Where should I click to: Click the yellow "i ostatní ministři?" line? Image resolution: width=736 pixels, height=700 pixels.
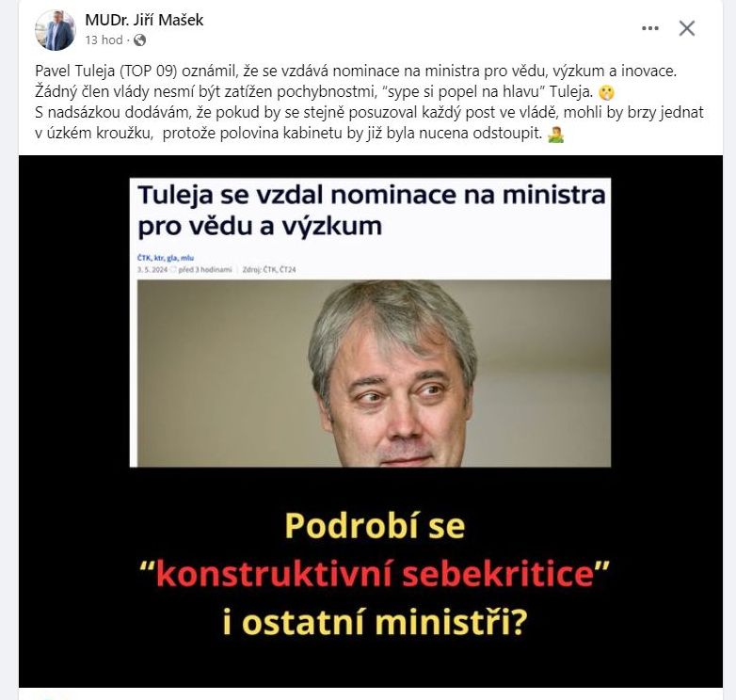tap(374, 623)
